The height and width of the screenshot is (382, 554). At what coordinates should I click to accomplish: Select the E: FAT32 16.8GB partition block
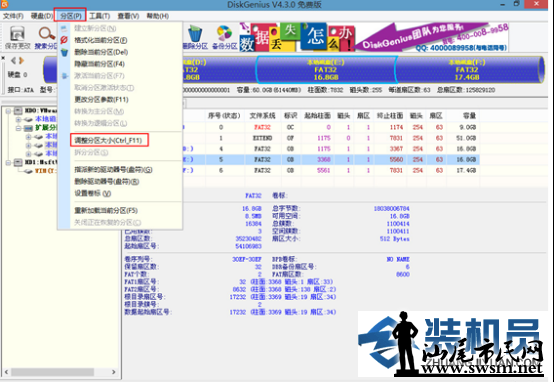tap(325, 70)
